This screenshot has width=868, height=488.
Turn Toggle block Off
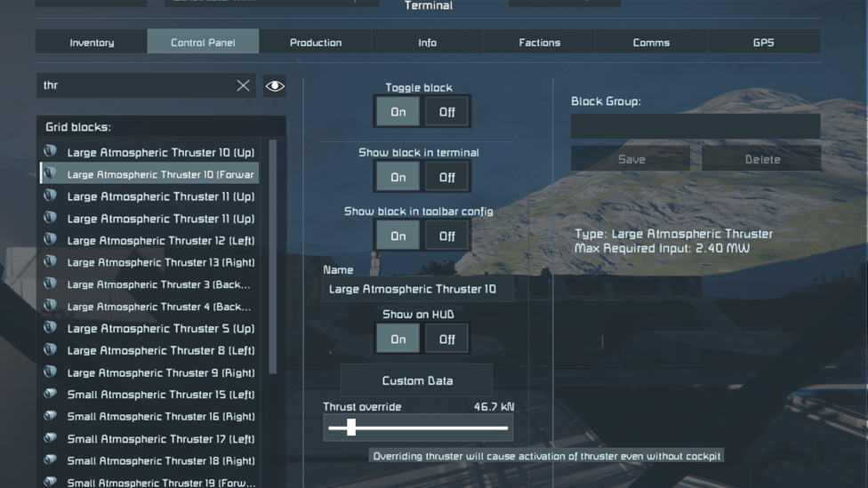tap(446, 112)
